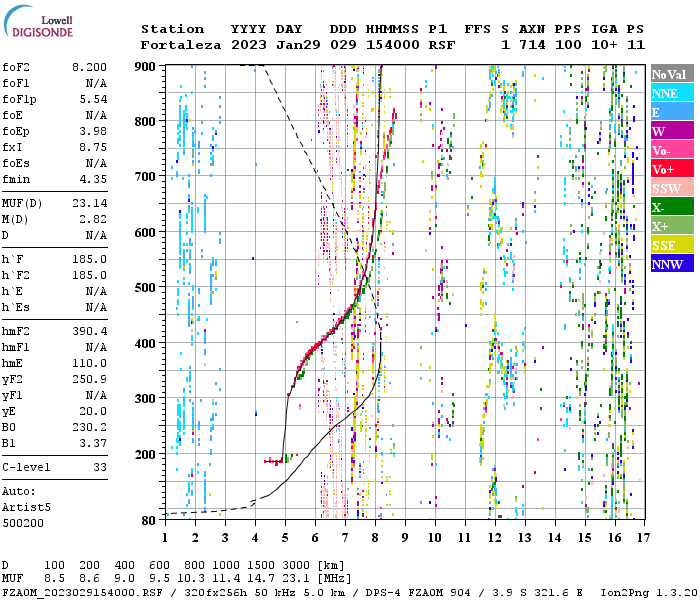Click the year 2023 in header
This screenshot has width=700, height=600.
249,45
